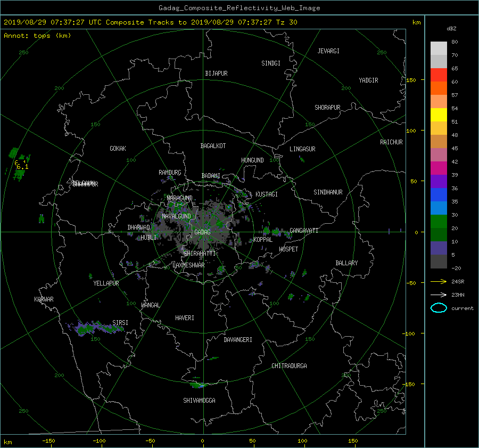The height and width of the screenshot is (448, 479).
Task: Click the DAVANGERI city label
Action: pos(238,340)
